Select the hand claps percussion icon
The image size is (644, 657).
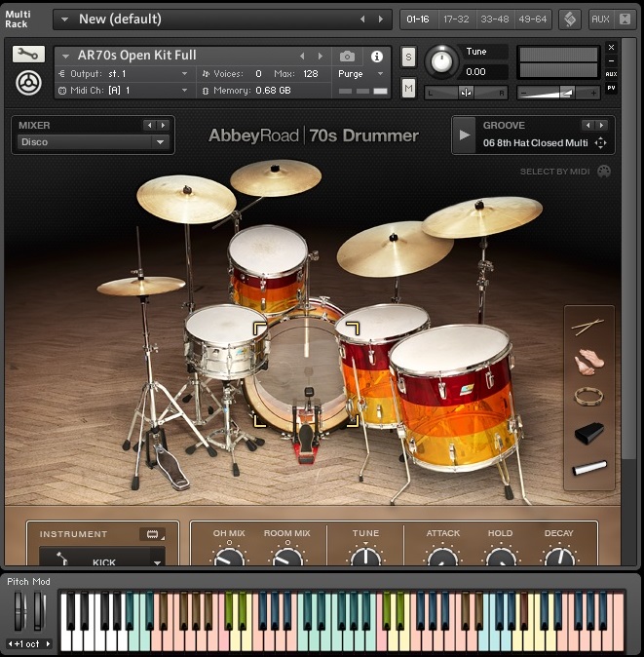pos(589,362)
